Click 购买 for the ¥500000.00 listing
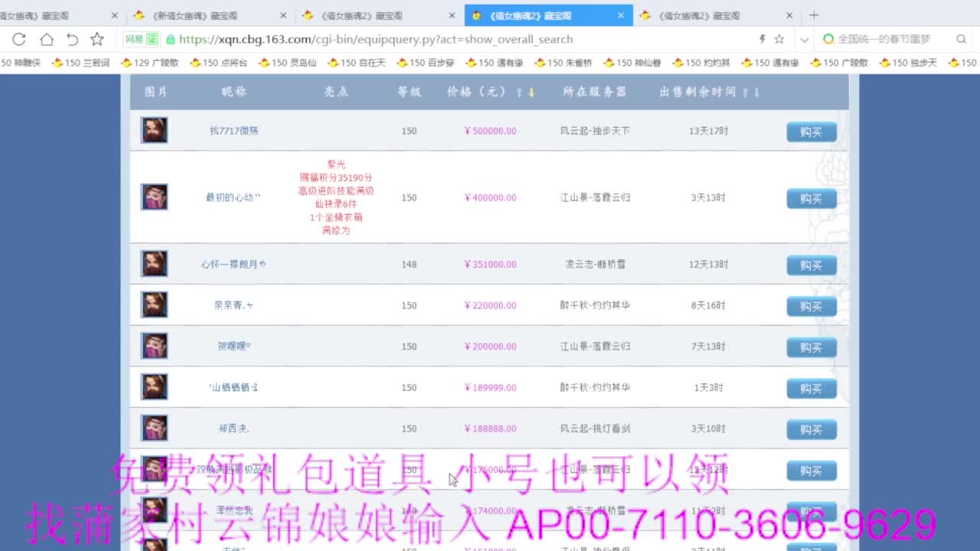 812,132
